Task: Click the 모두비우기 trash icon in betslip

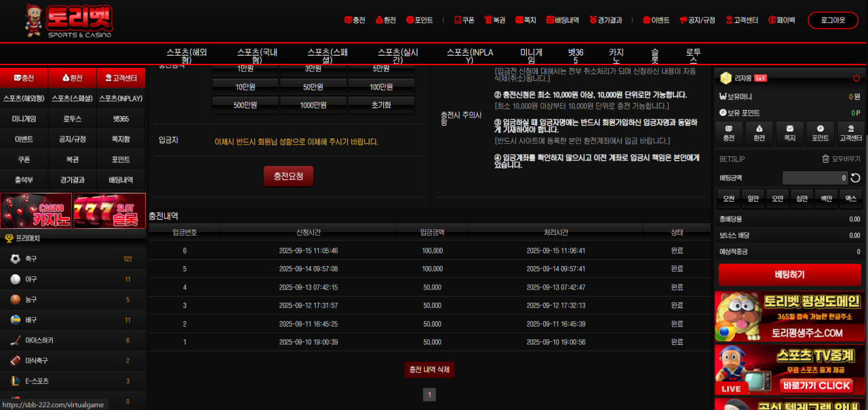Action: tap(825, 159)
